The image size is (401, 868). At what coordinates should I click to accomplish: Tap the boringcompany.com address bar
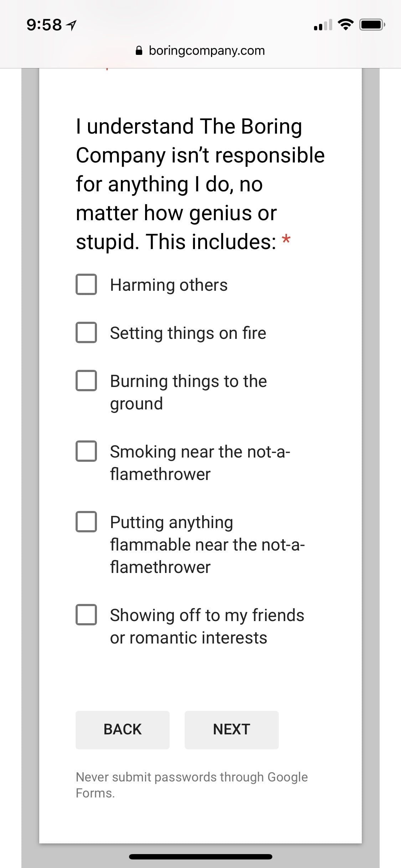tap(206, 51)
